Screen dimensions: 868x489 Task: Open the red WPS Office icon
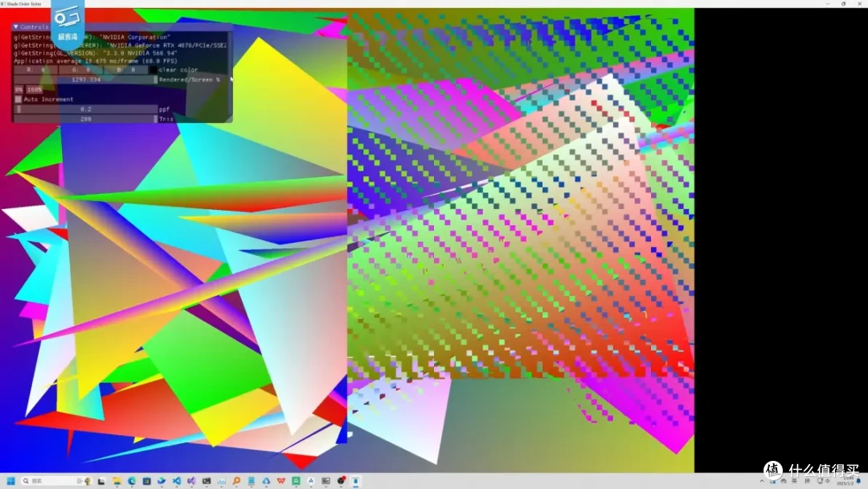280,481
